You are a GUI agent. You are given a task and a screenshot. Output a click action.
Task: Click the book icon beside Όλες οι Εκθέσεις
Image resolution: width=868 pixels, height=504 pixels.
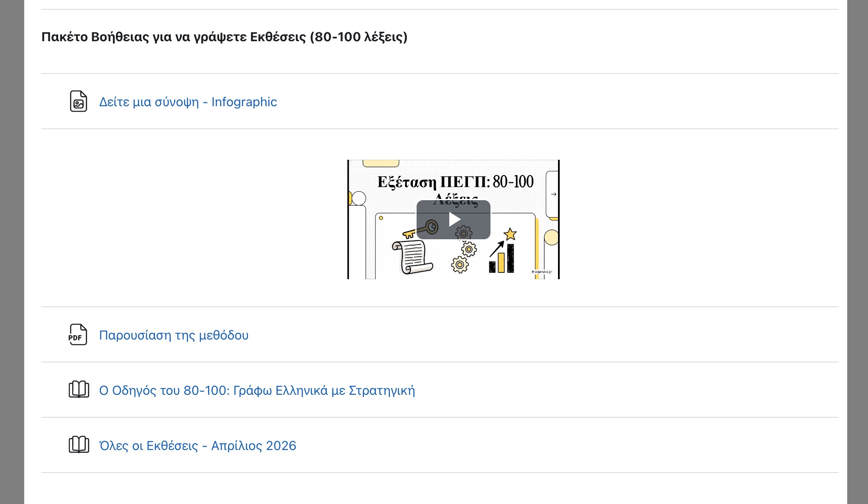[x=79, y=445]
